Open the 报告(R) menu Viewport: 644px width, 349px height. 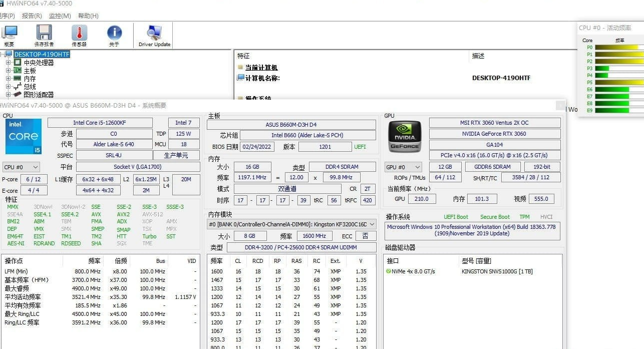pos(32,16)
